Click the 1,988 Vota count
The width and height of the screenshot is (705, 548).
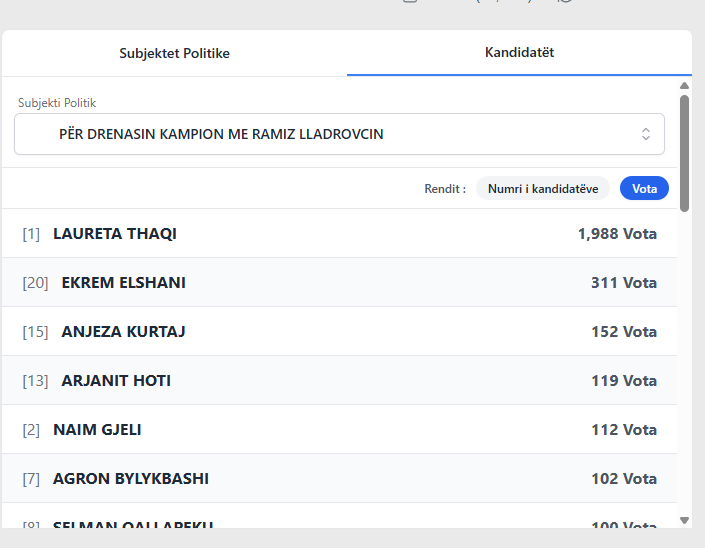tap(616, 234)
